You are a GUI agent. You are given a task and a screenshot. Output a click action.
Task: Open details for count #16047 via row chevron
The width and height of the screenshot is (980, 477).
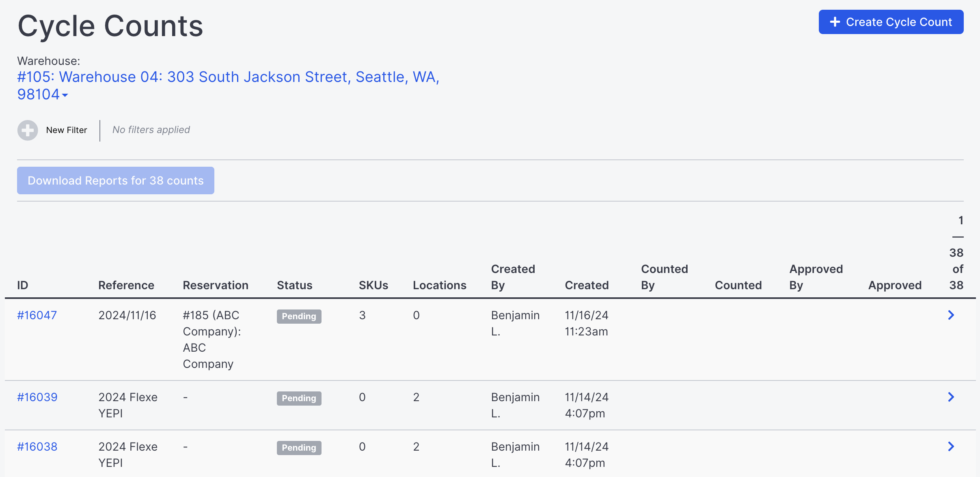(x=952, y=315)
